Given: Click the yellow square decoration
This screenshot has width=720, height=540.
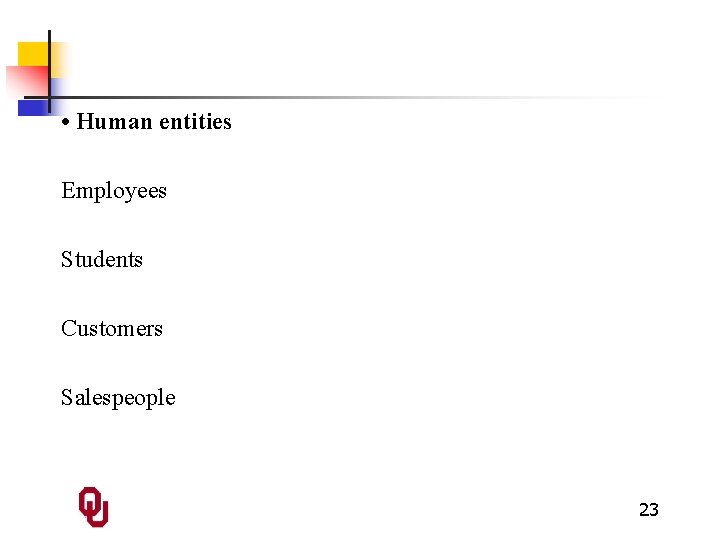Looking at the screenshot, I should click(x=34, y=54).
